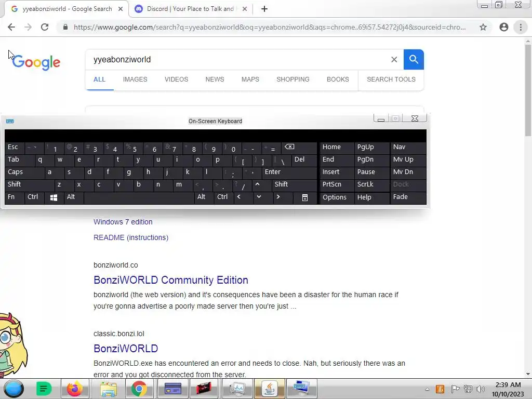Click the Star Butterfly desktop character

click(13, 345)
